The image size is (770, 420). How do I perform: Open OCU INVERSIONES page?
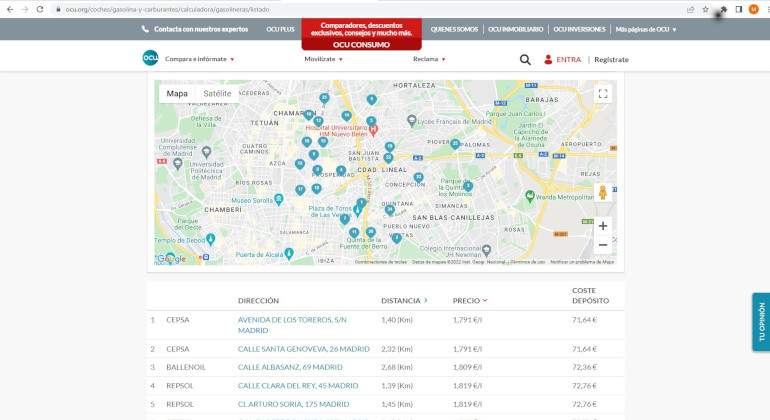coord(579,29)
